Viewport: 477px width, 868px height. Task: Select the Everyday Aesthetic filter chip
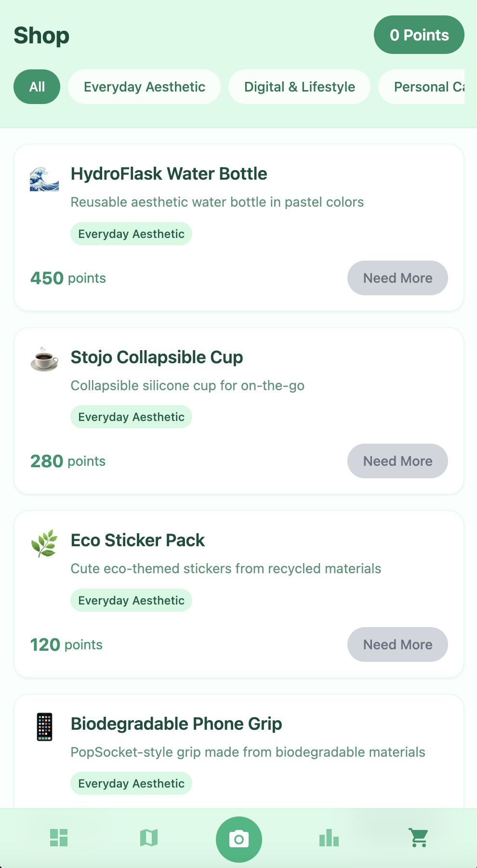click(145, 87)
